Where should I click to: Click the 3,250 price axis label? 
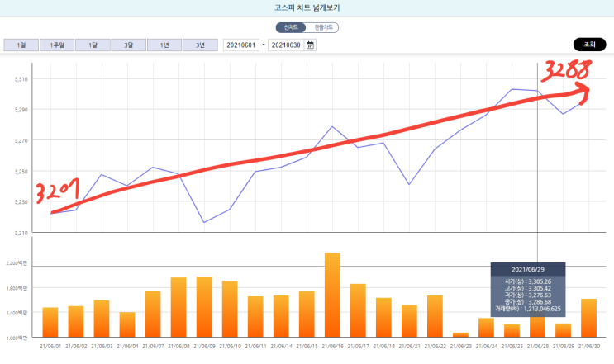pos(21,172)
